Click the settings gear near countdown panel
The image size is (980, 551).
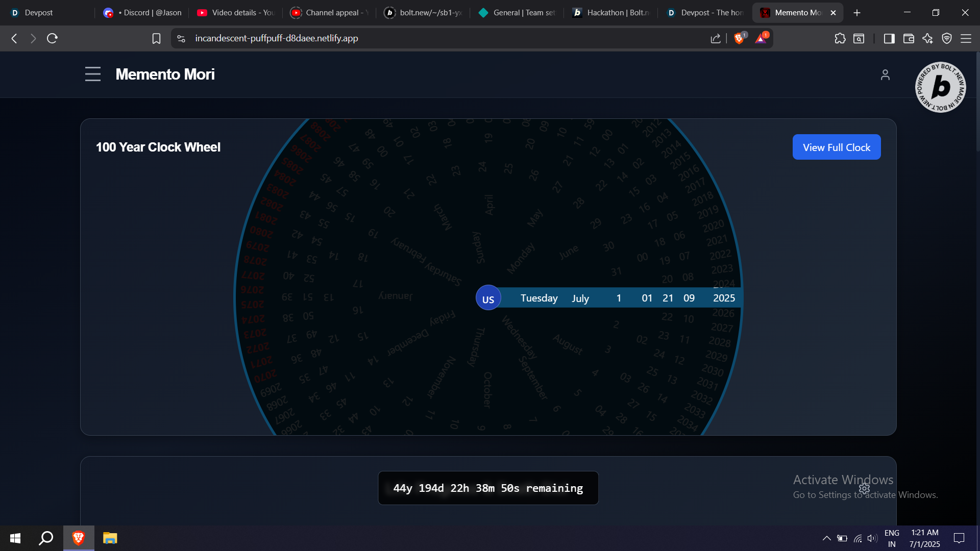click(864, 488)
